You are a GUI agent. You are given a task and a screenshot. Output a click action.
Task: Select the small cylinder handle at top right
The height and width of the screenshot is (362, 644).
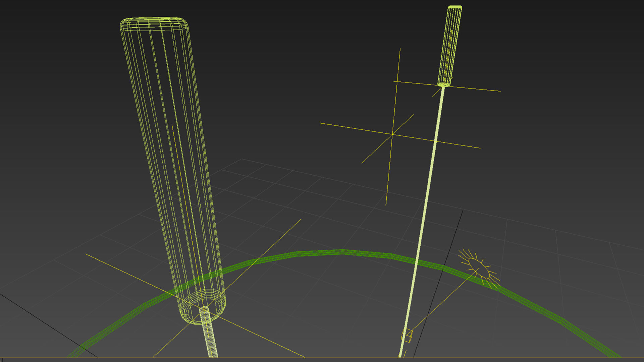pyautogui.click(x=450, y=46)
